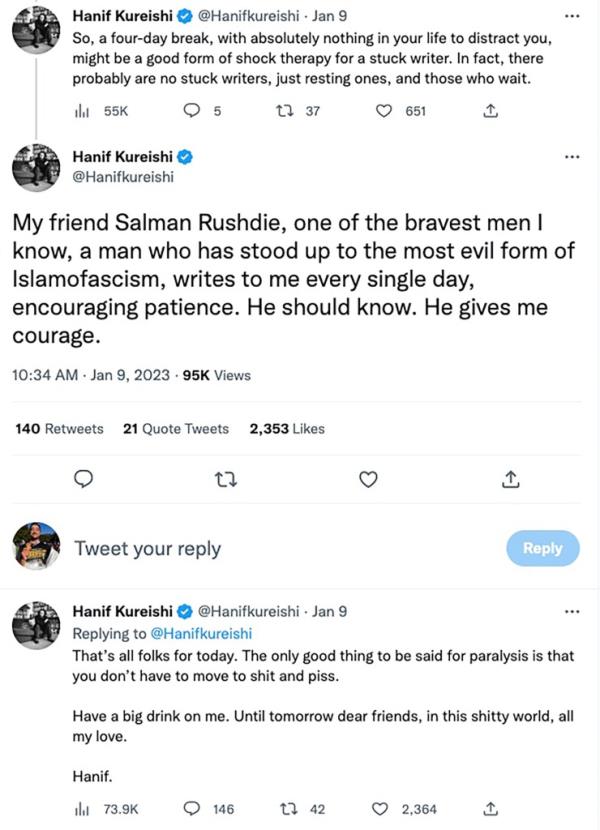The image size is (600, 830).
Task: Like the bottom 'That's all folks' tweet
Action: tap(380, 808)
